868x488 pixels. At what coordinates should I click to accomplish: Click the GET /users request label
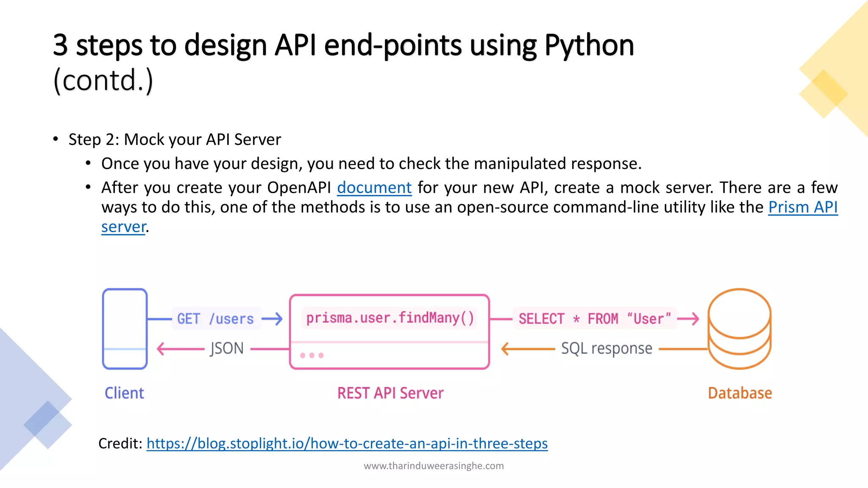coord(215,319)
